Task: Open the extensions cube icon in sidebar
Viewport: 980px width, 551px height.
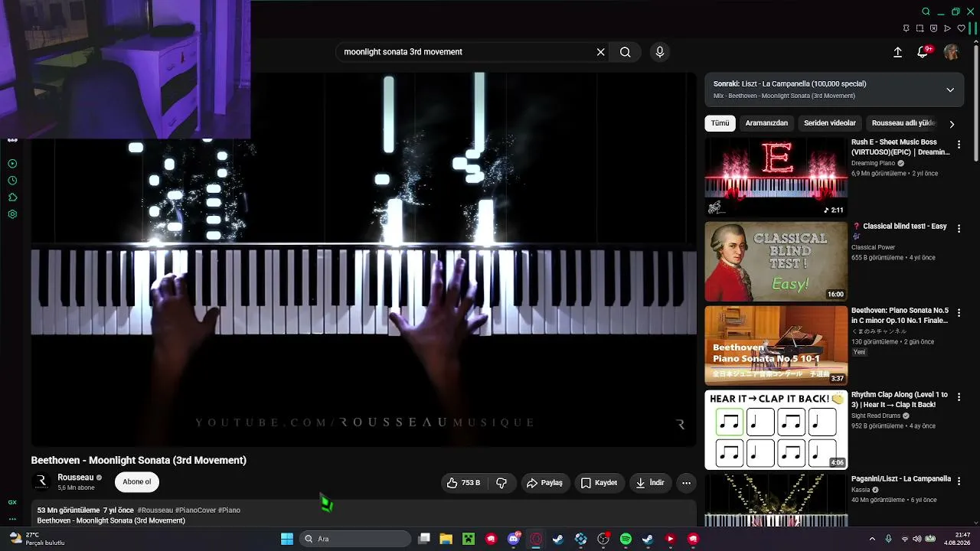Action: coord(12,197)
